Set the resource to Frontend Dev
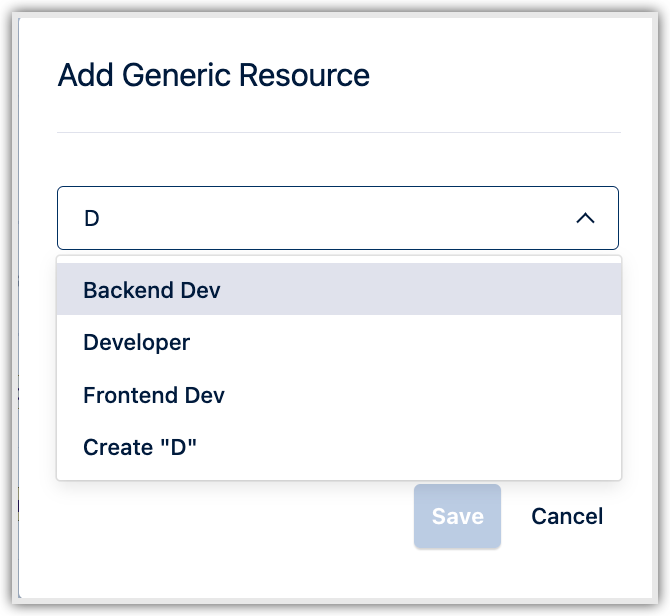 tap(154, 395)
